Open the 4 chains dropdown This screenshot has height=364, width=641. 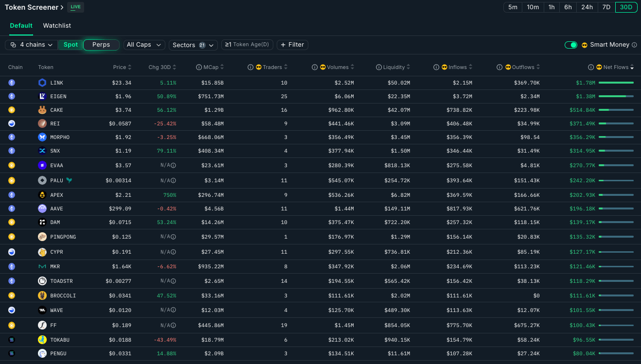pos(32,45)
